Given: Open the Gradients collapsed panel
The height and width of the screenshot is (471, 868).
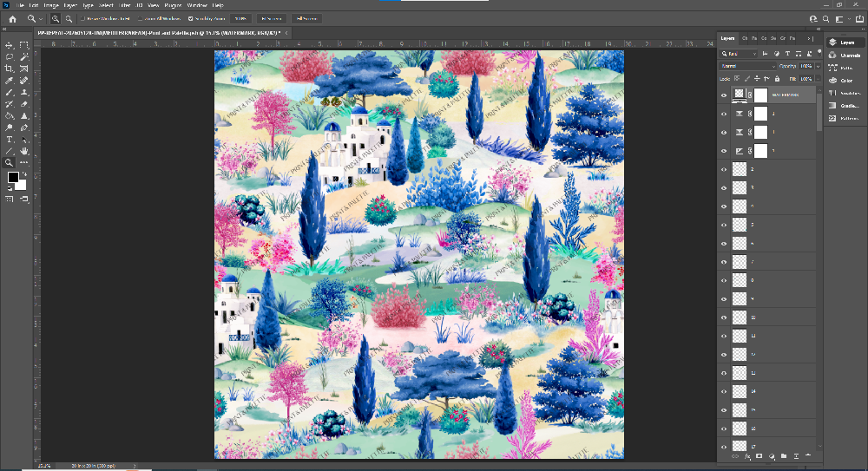Looking at the screenshot, I should [845, 106].
